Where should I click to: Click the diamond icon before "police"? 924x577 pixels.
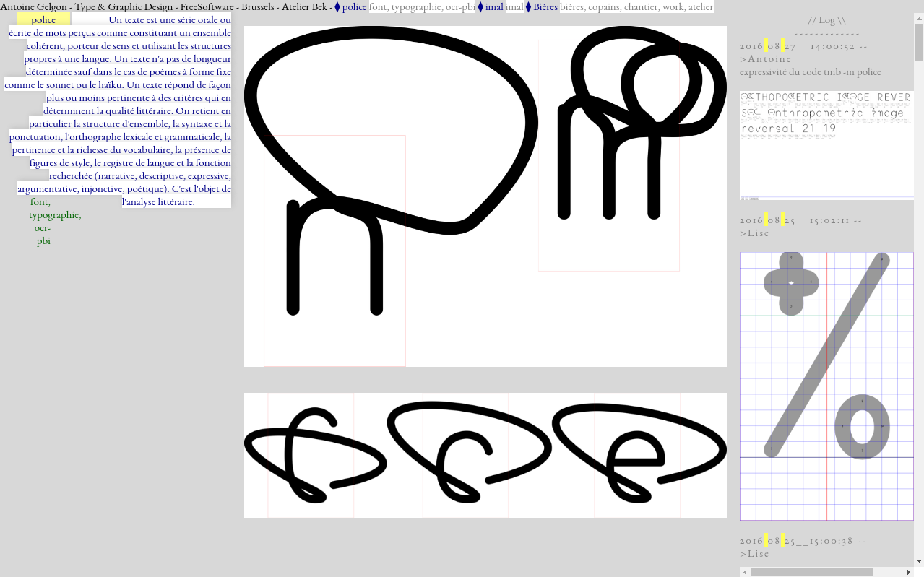[337, 7]
